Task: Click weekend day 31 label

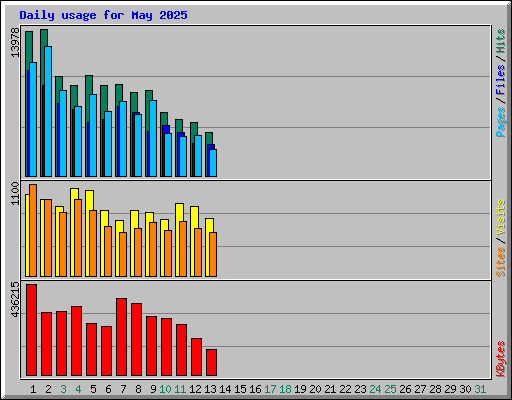Action: coord(480,389)
